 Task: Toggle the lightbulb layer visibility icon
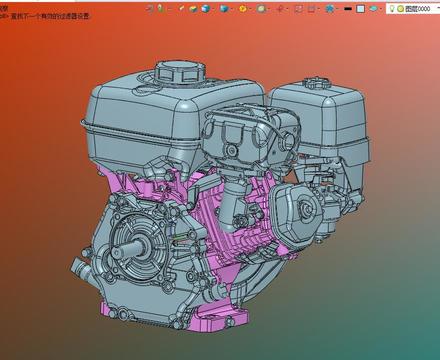click(392, 9)
